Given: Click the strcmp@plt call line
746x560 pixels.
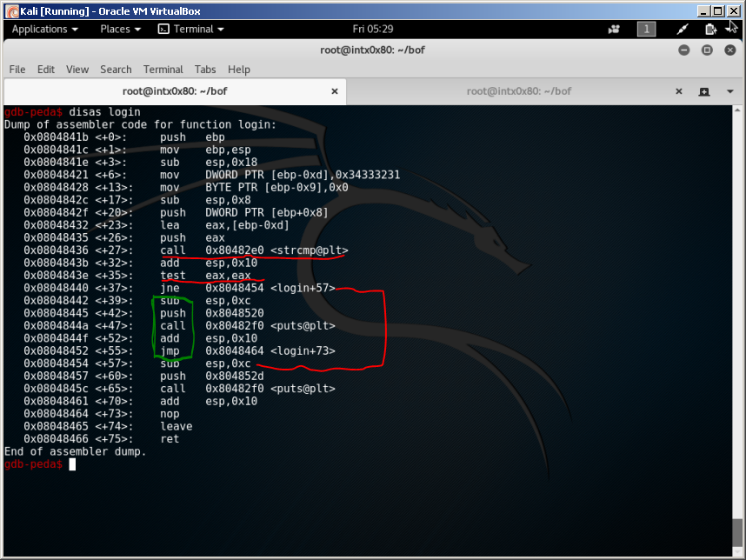Looking at the screenshot, I should coord(186,250).
